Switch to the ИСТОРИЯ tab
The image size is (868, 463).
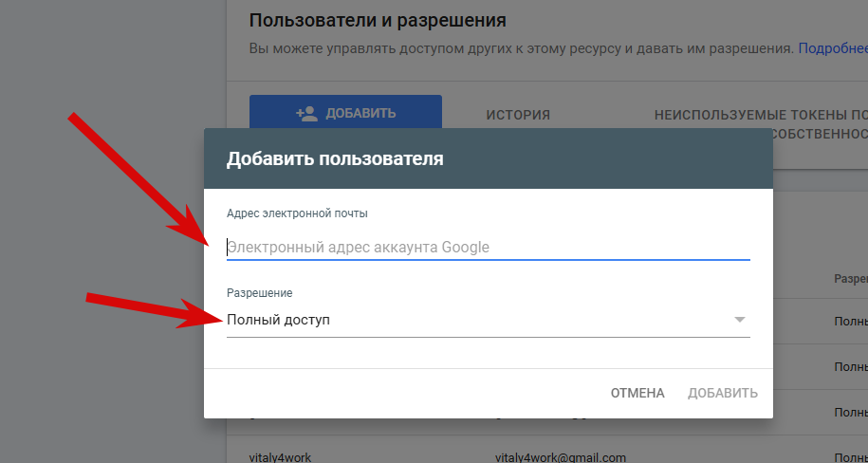point(518,115)
